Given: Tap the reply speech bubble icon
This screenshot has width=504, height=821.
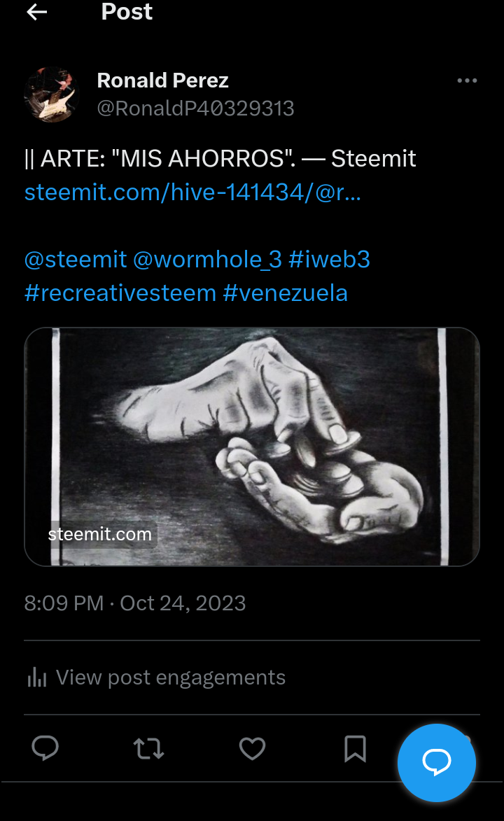Looking at the screenshot, I should click(45, 748).
